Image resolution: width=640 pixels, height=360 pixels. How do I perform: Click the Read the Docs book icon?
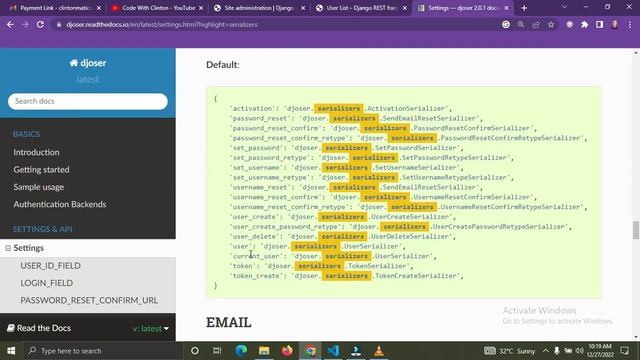coord(11,328)
